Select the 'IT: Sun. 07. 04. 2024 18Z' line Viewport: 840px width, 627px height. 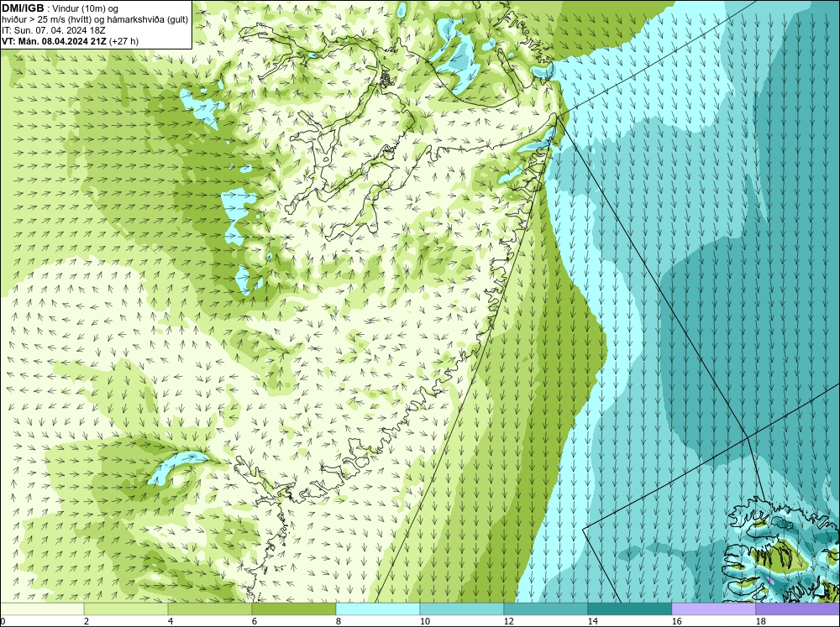point(54,30)
